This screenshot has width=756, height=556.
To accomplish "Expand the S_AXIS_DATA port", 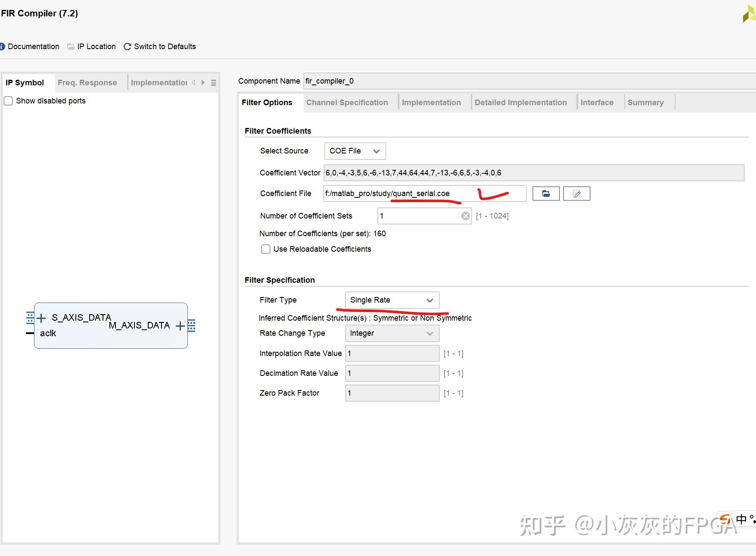I will 41,318.
